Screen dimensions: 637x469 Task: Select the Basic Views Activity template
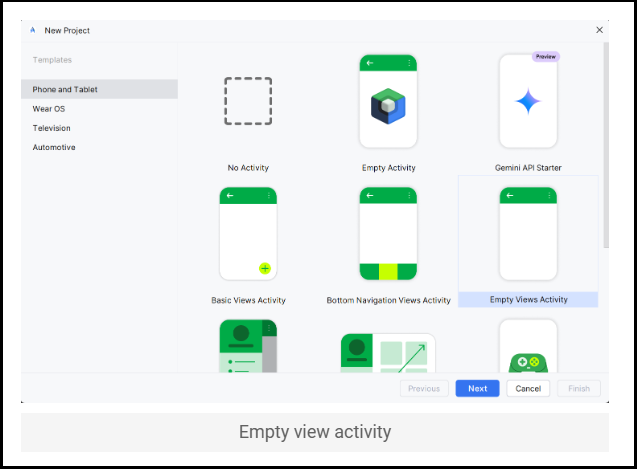pos(248,234)
